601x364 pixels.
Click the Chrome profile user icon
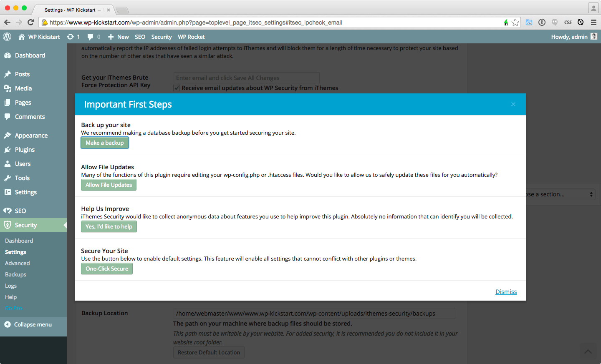tap(593, 8)
